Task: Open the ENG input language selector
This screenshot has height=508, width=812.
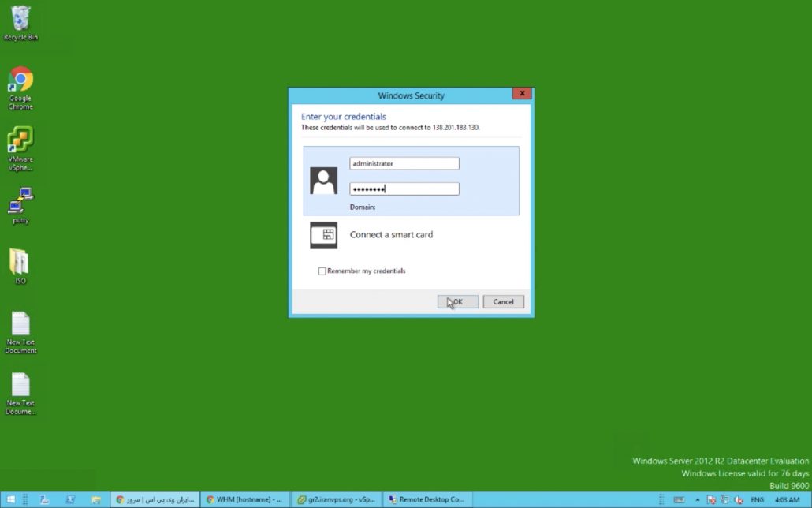Action: [x=757, y=499]
